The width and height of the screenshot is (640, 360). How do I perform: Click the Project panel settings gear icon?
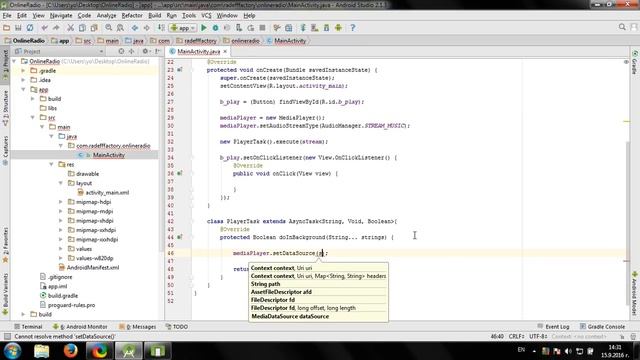(x=145, y=51)
